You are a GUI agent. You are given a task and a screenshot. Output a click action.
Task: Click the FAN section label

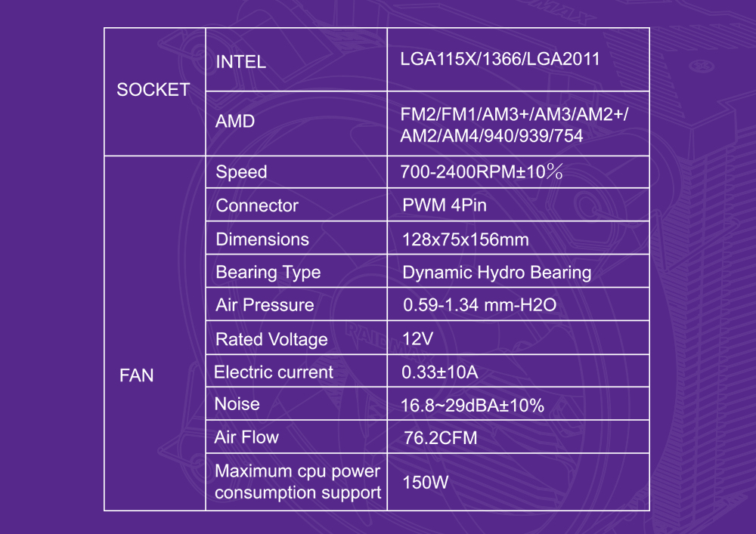click(136, 375)
